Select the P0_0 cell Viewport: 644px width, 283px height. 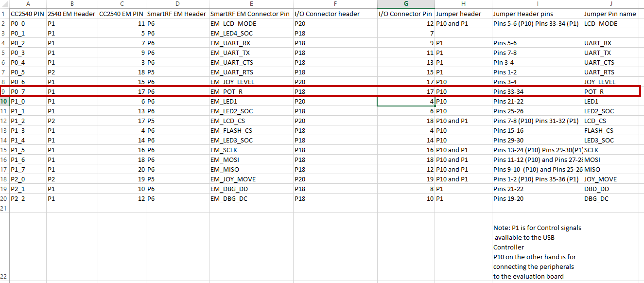tap(28, 23)
